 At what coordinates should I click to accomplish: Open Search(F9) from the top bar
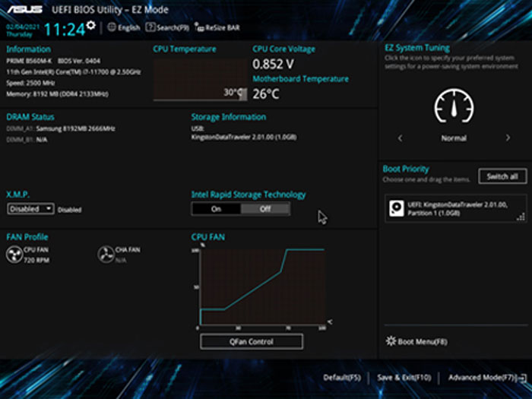(x=167, y=27)
